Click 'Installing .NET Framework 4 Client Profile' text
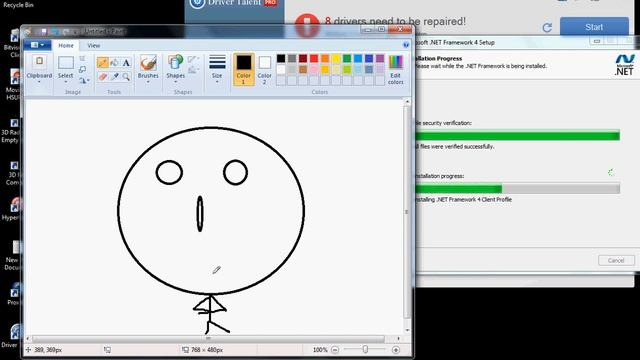This screenshot has height=360, width=640. (x=463, y=200)
